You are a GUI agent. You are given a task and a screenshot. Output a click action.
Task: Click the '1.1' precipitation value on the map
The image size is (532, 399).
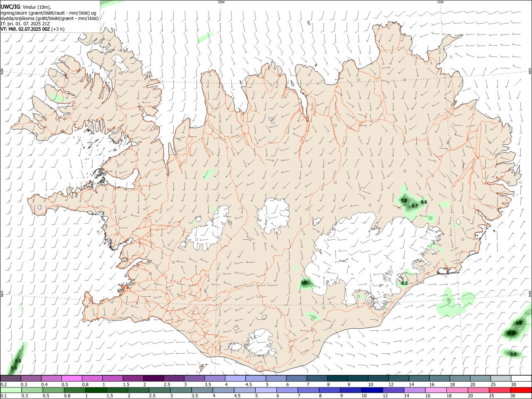point(304,283)
